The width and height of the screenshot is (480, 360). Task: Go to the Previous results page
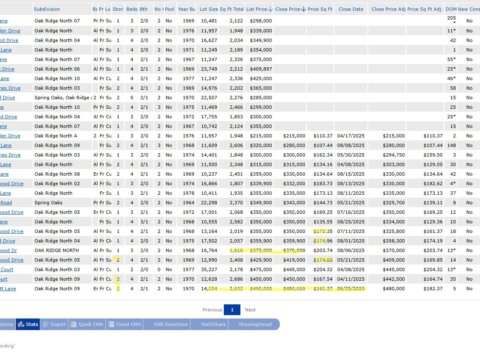pyautogui.click(x=212, y=310)
